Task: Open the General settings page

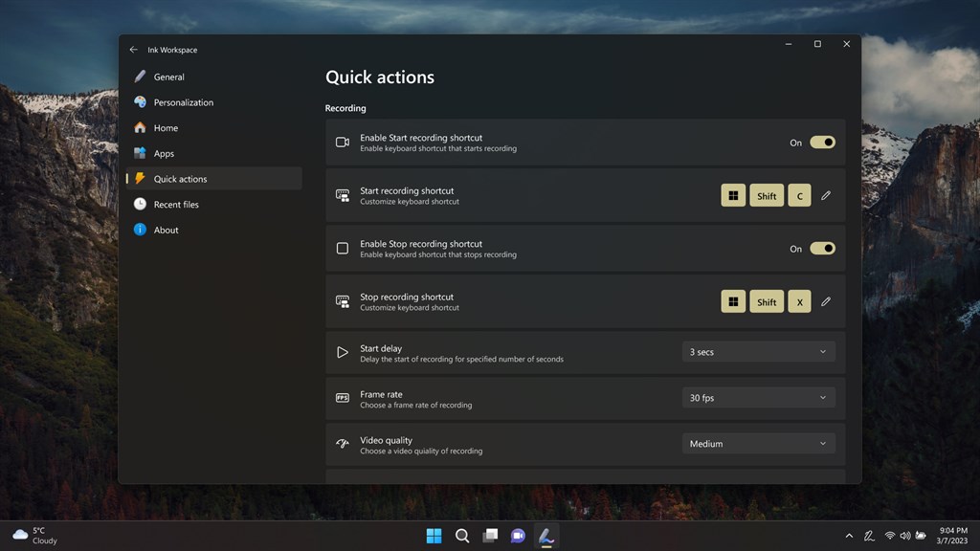Action: pos(213,77)
